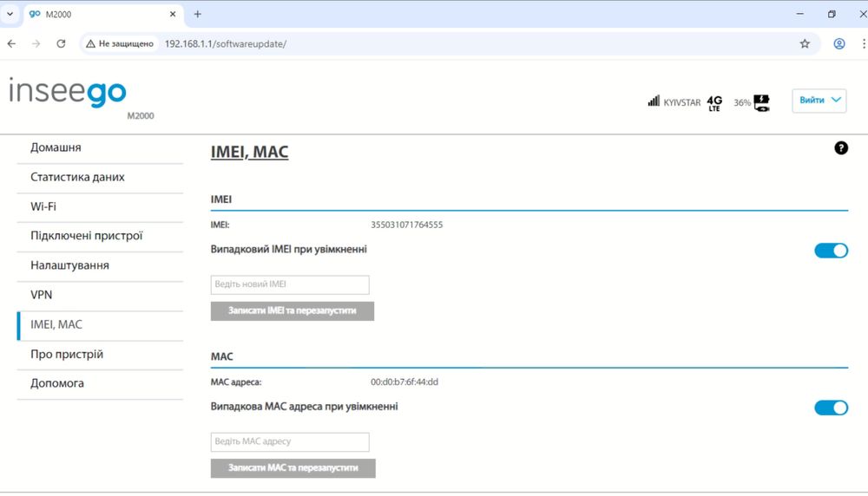Toggle random IMEI on power-up switch
Viewport: 868px width, 496px height.
(x=831, y=251)
